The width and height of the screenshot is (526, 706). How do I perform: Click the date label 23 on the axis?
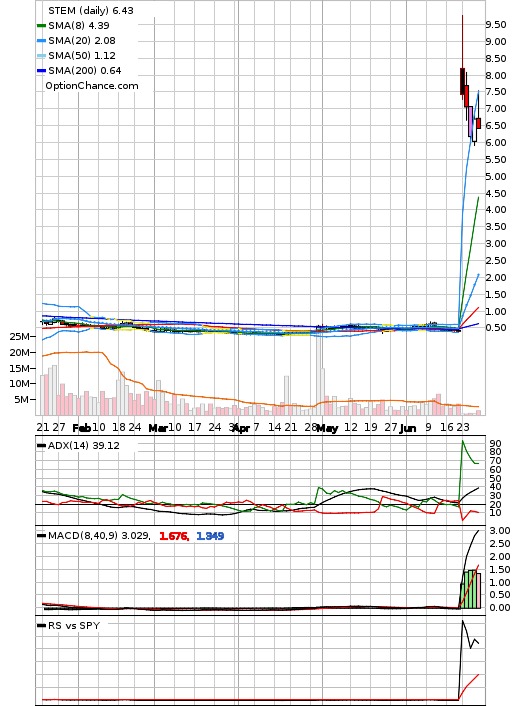pos(463,427)
